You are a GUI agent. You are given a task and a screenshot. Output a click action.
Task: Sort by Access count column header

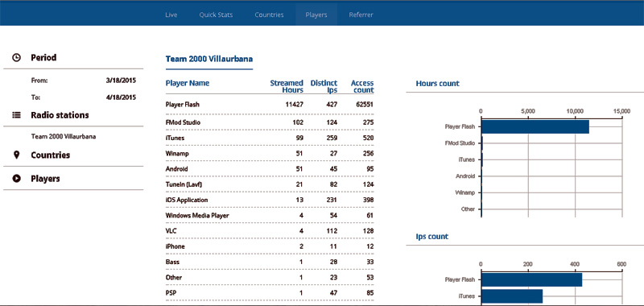(x=362, y=86)
